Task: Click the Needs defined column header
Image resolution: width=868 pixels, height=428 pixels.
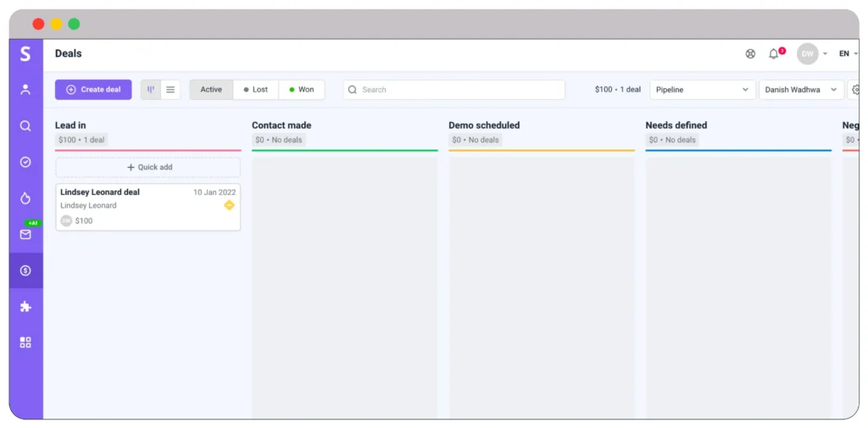Action: [676, 125]
